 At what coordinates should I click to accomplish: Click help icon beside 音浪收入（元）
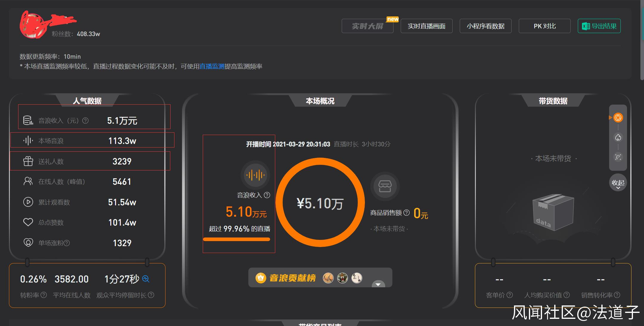pyautogui.click(x=85, y=121)
